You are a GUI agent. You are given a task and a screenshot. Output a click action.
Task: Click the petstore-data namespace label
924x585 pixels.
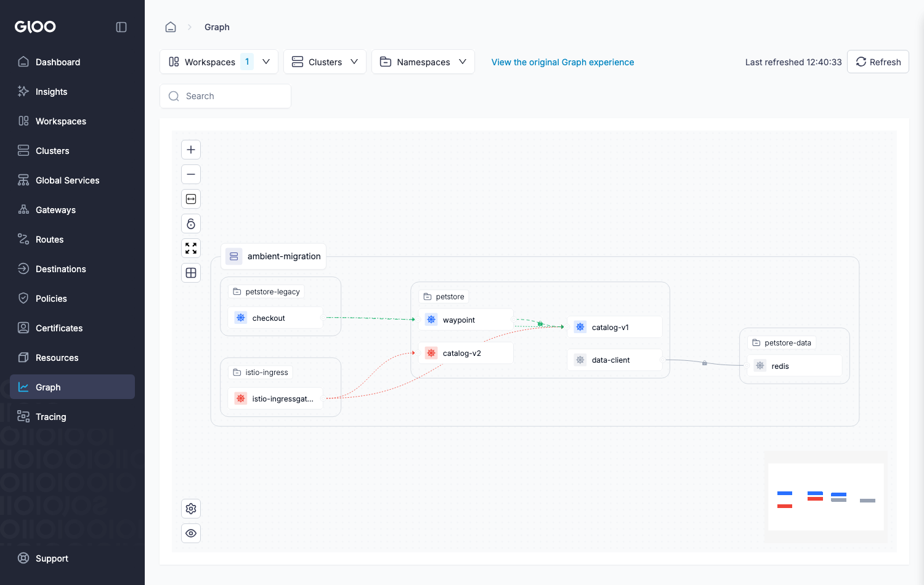coord(782,343)
